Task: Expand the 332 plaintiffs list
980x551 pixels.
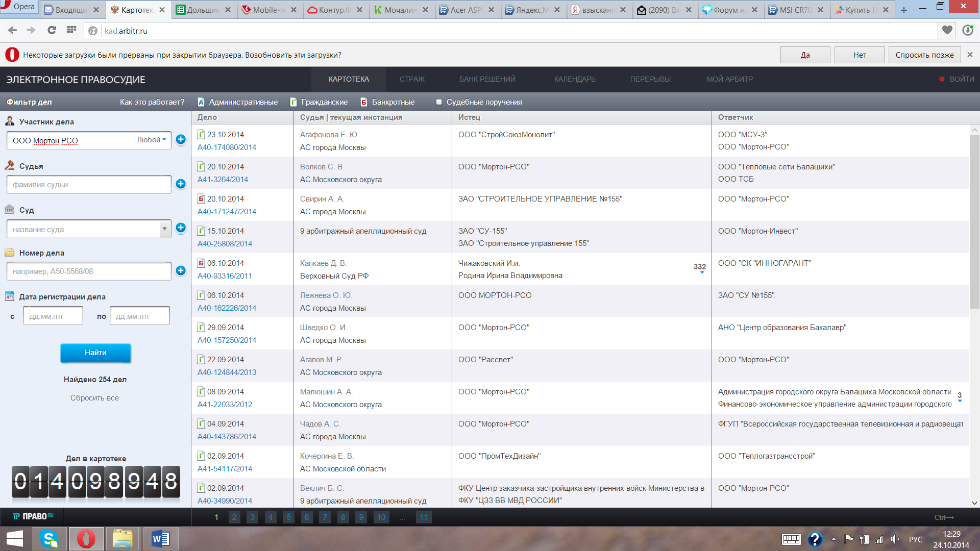Action: (x=700, y=268)
